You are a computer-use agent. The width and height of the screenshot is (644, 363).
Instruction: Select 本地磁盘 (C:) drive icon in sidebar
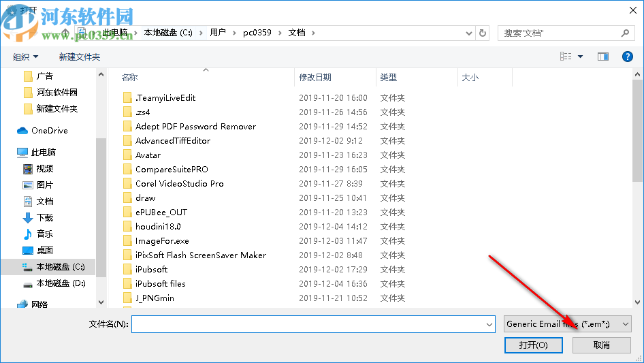(27, 267)
